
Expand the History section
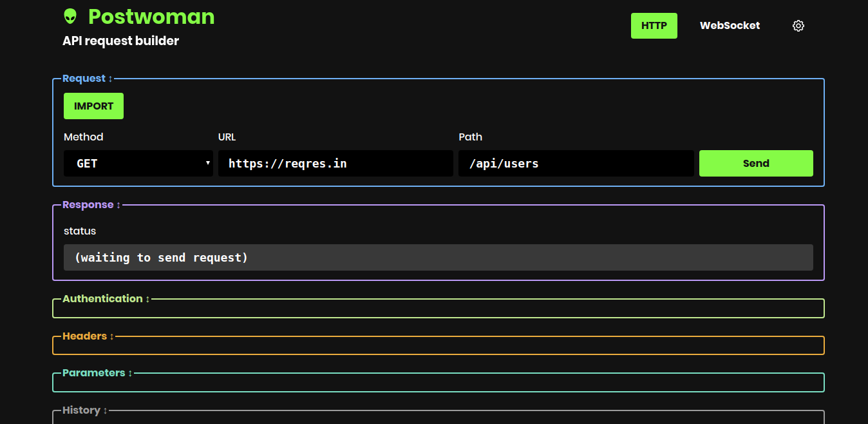pyautogui.click(x=85, y=410)
